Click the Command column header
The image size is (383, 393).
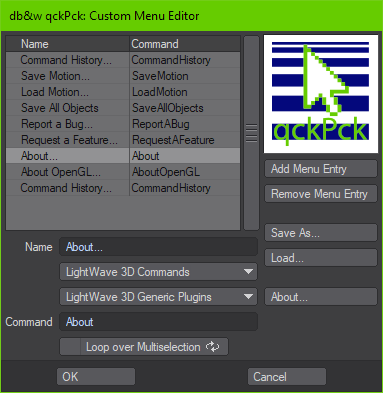coord(185,44)
